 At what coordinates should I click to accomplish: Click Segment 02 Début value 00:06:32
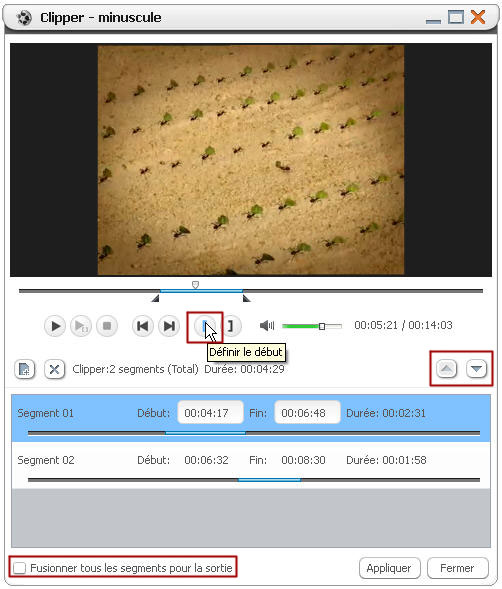[206, 460]
